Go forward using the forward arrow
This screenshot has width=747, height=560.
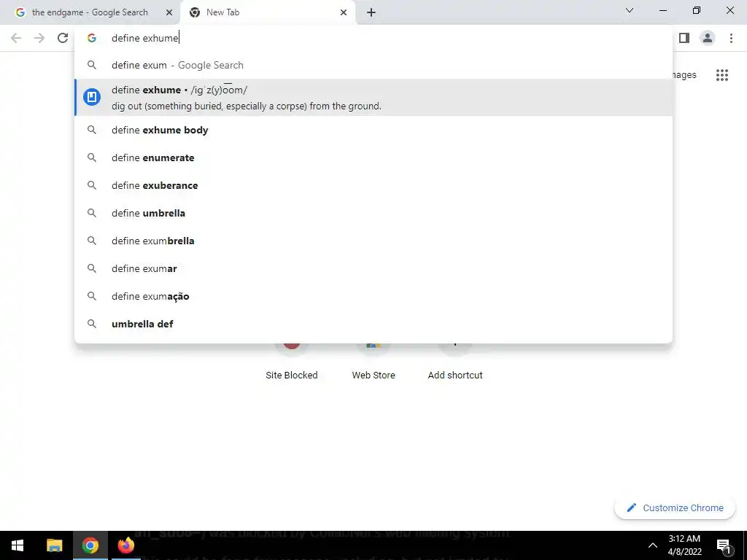(39, 38)
